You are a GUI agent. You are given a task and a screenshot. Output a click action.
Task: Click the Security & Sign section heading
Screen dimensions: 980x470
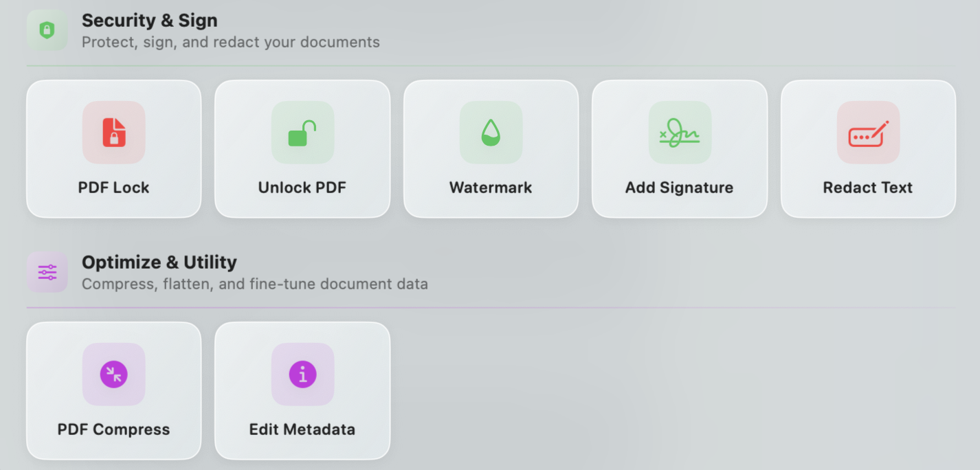pos(150,21)
